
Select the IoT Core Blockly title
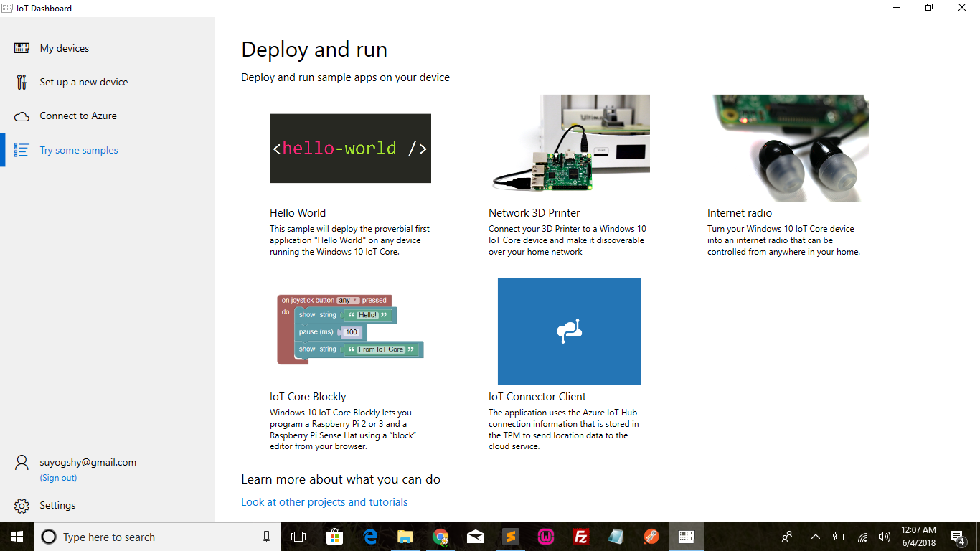pos(308,397)
